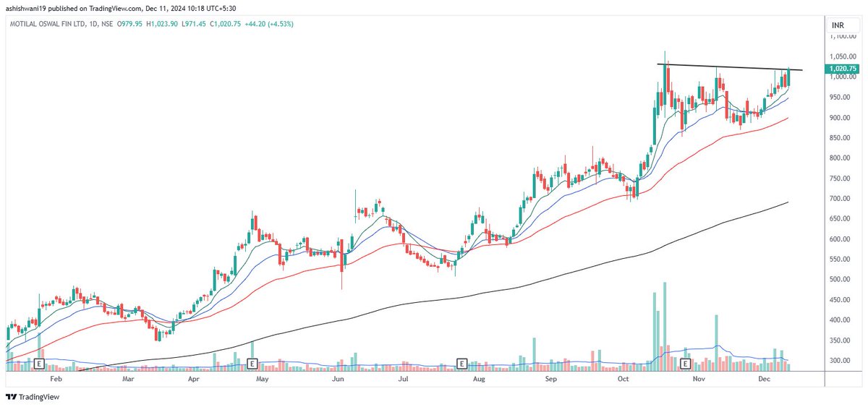Click the earnings E marker before May
Viewport: 868px width, 407px height.
tap(252, 363)
